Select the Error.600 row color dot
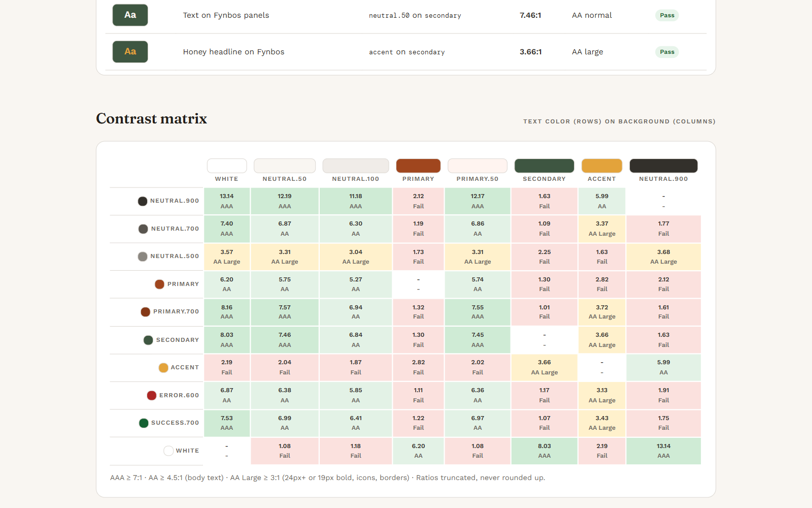 (x=152, y=396)
